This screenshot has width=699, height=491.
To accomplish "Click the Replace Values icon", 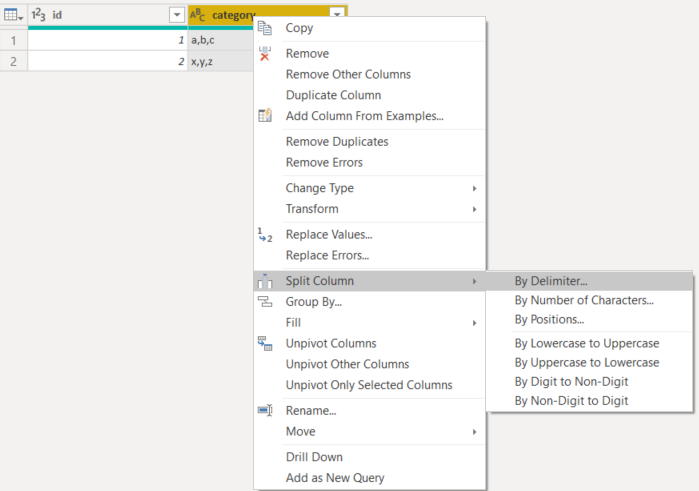I will click(x=265, y=235).
